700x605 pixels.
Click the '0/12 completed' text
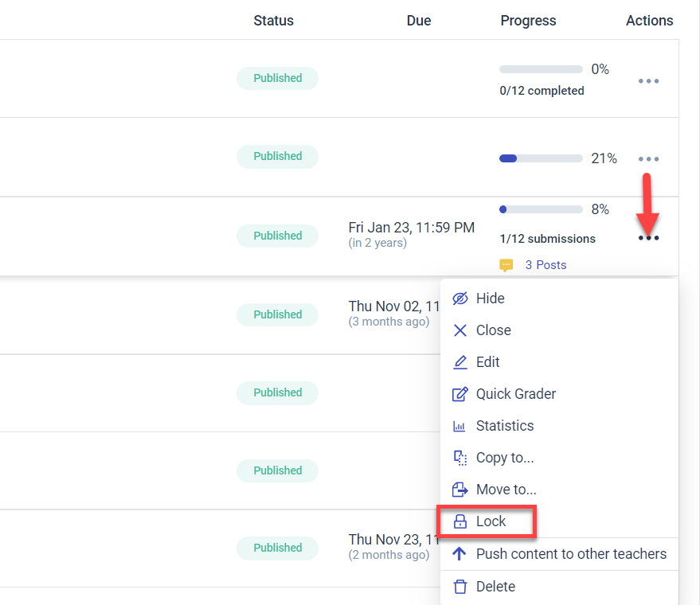(x=542, y=91)
